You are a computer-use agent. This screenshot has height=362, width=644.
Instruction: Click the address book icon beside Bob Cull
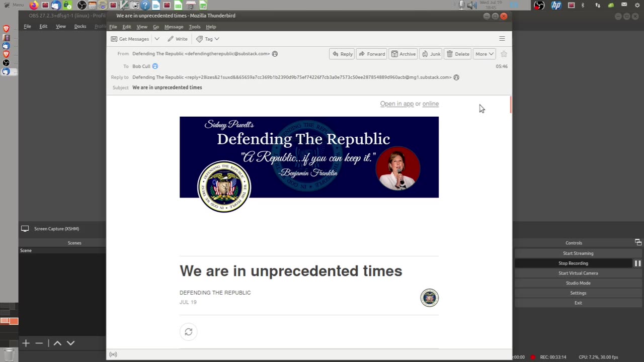pos(155,66)
